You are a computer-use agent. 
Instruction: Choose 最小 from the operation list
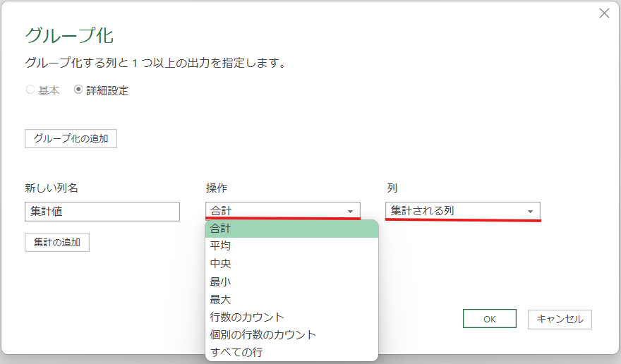[292, 281]
